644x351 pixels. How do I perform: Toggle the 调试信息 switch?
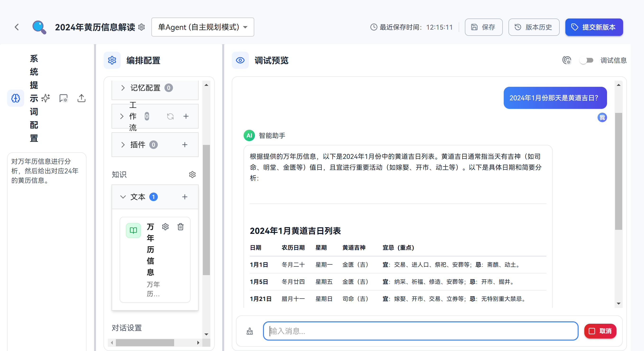586,60
